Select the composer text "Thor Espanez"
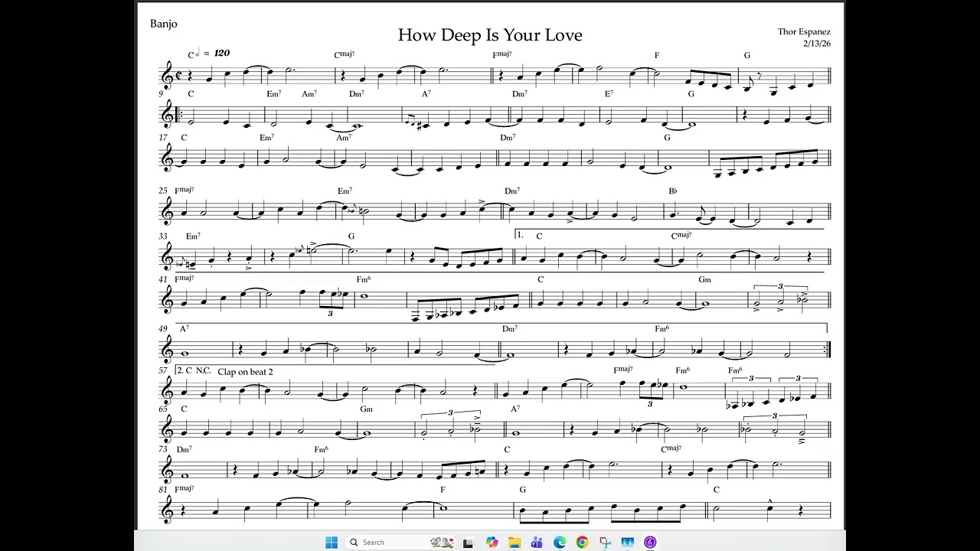The height and width of the screenshot is (551, 980). 804,31
